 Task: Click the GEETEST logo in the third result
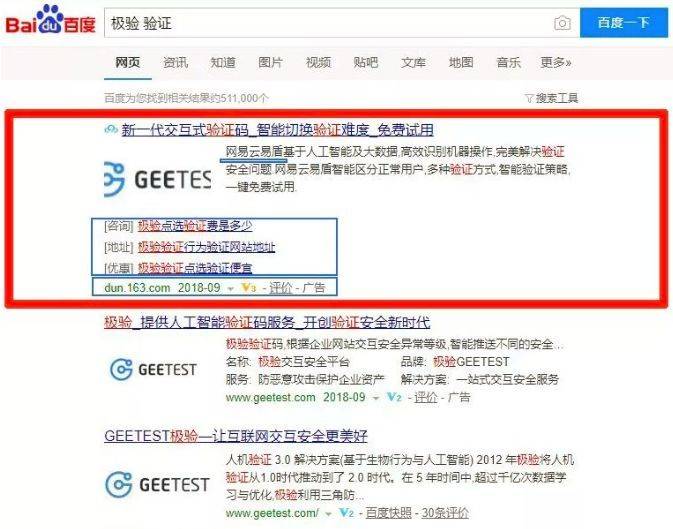(x=157, y=484)
